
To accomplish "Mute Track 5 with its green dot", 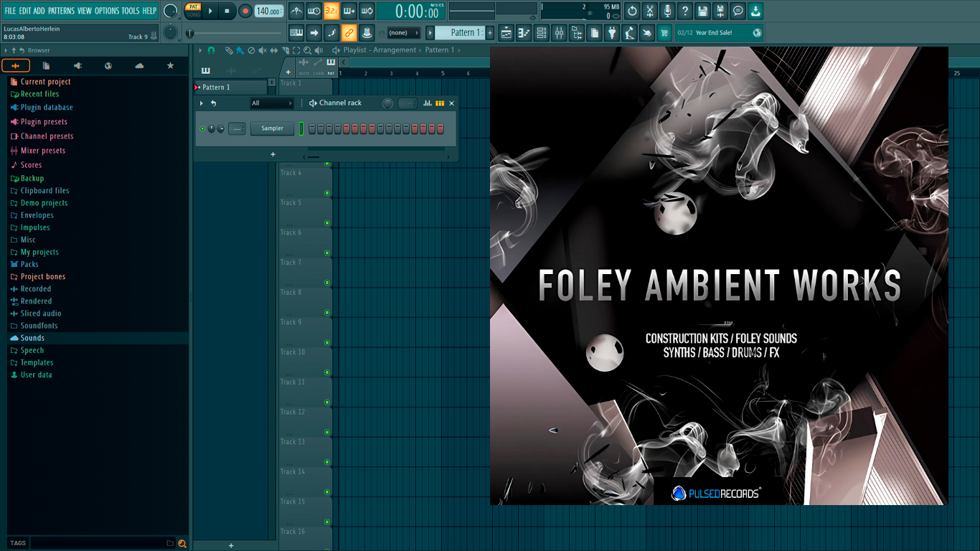I will 327,222.
